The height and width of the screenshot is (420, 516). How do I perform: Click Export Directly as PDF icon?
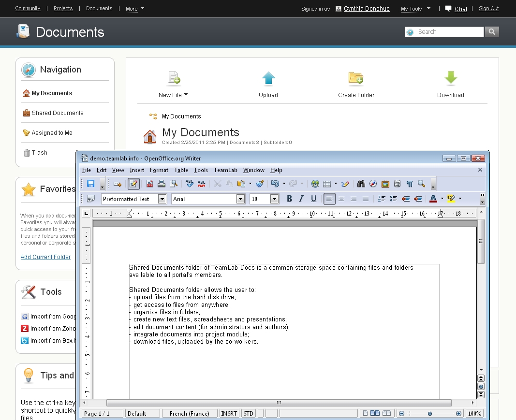(149, 184)
